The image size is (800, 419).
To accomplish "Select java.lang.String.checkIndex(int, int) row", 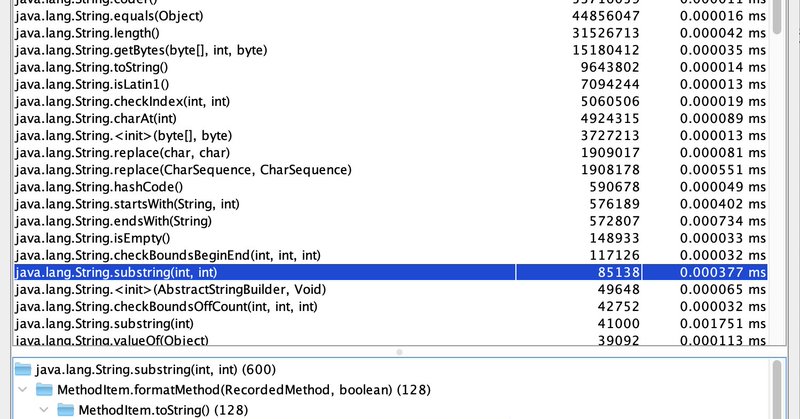I will (x=390, y=102).
